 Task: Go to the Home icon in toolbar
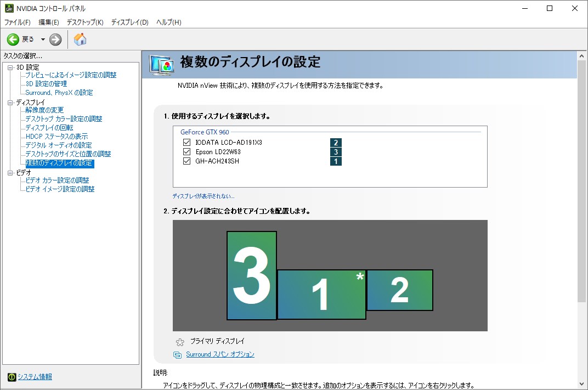pos(80,39)
